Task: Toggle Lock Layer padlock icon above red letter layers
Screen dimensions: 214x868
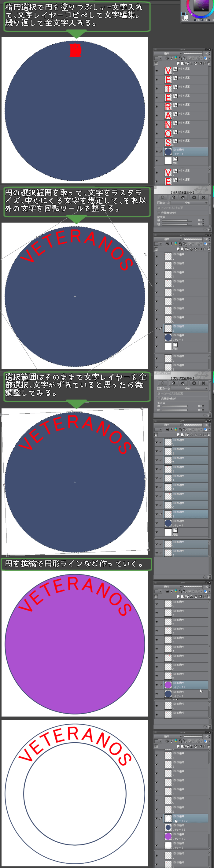Action: tap(180, 58)
